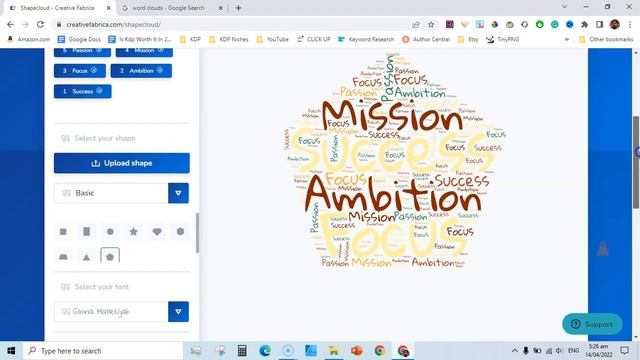
Task: Go forward to the next page
Action: coord(25,24)
